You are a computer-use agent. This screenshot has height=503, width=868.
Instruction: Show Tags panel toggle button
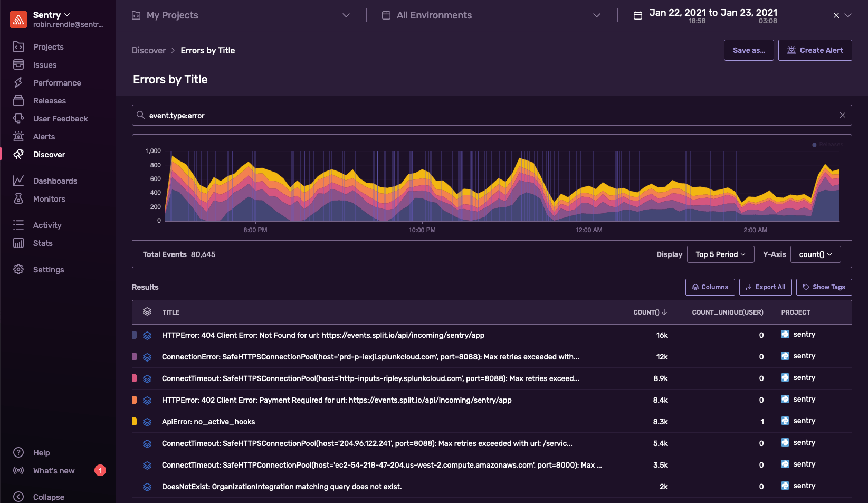[824, 287]
